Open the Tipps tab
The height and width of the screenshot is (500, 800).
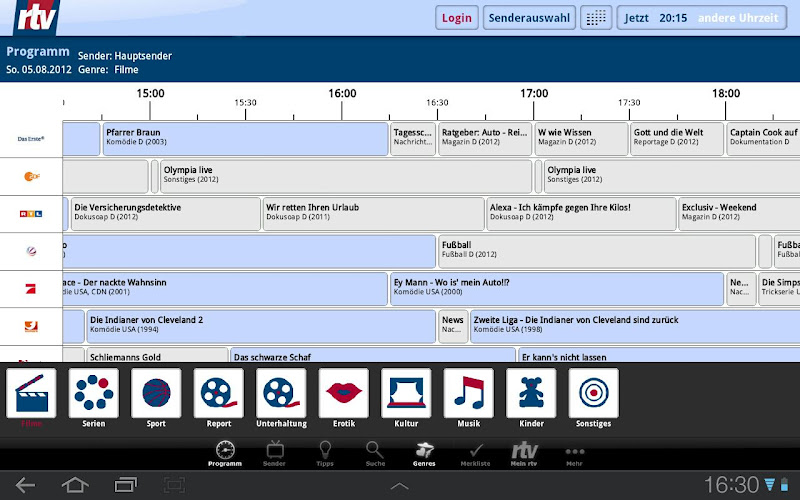pos(325,454)
